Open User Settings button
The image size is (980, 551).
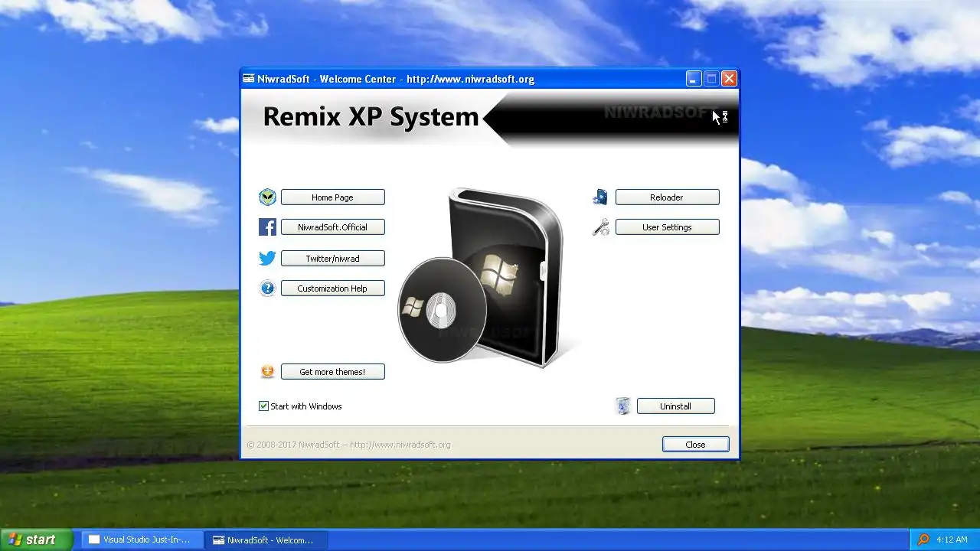667,227
